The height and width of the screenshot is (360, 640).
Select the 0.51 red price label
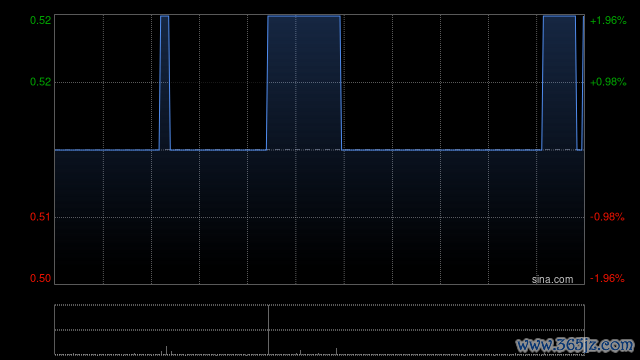point(40,217)
